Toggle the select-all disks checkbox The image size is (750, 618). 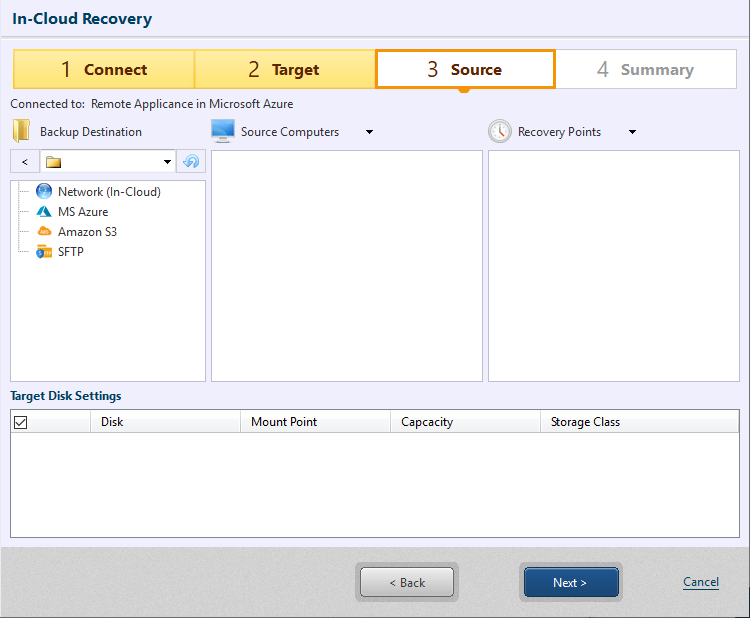pyautogui.click(x=21, y=423)
